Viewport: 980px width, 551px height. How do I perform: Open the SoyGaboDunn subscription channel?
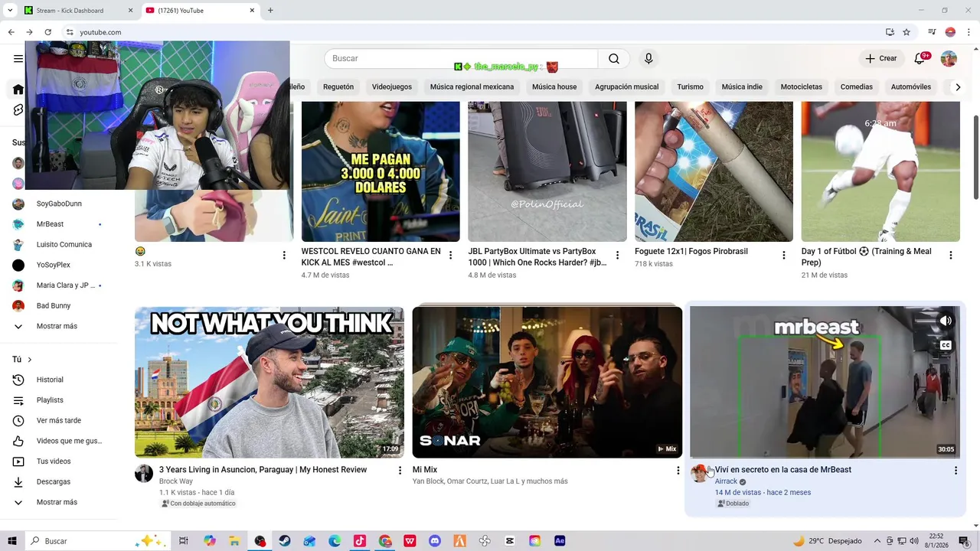[x=59, y=204]
